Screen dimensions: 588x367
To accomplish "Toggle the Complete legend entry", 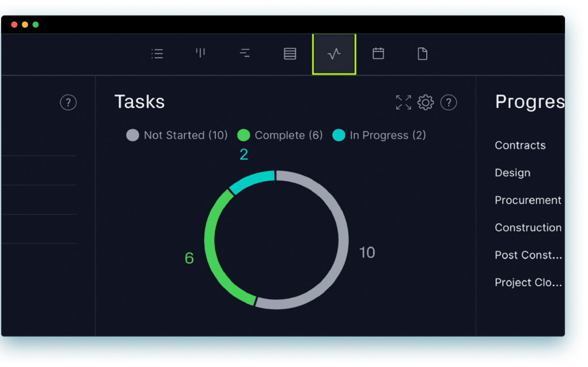I will click(x=280, y=135).
